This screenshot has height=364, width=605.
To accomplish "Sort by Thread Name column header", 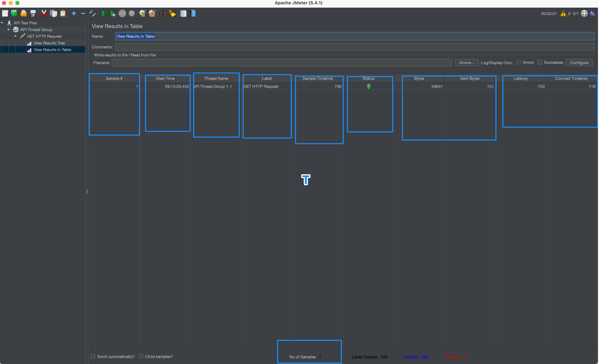I will click(x=216, y=78).
